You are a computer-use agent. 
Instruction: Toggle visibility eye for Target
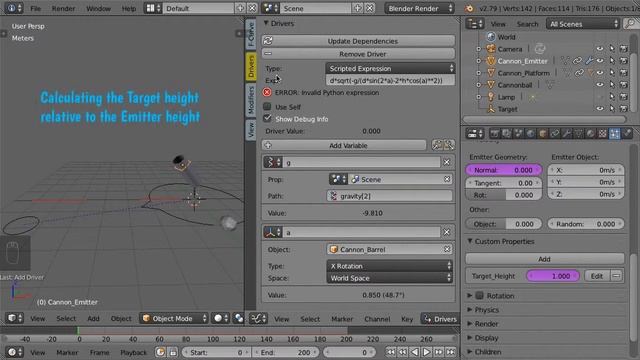tap(600, 109)
